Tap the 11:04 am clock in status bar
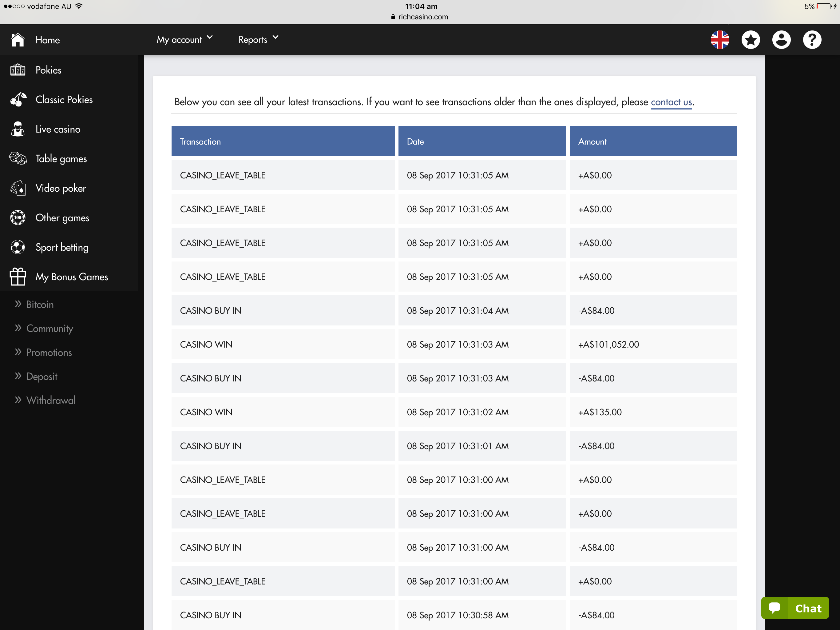This screenshot has width=840, height=630. click(x=421, y=6)
